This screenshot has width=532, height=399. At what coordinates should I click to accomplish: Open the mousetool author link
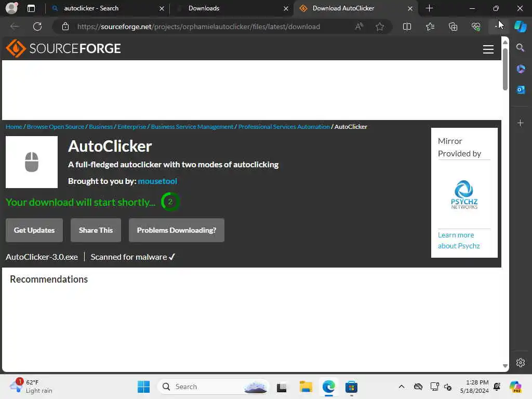(x=157, y=181)
